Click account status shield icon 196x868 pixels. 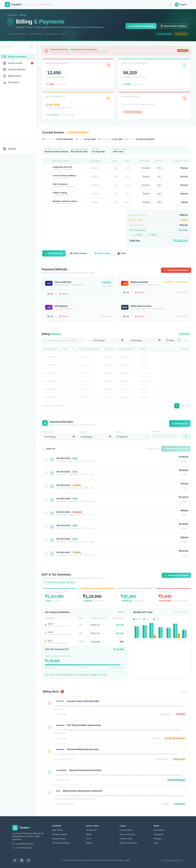185,98
